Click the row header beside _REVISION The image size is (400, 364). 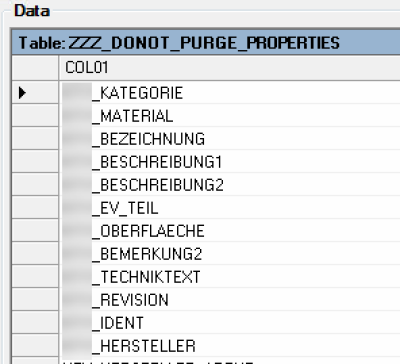35,299
